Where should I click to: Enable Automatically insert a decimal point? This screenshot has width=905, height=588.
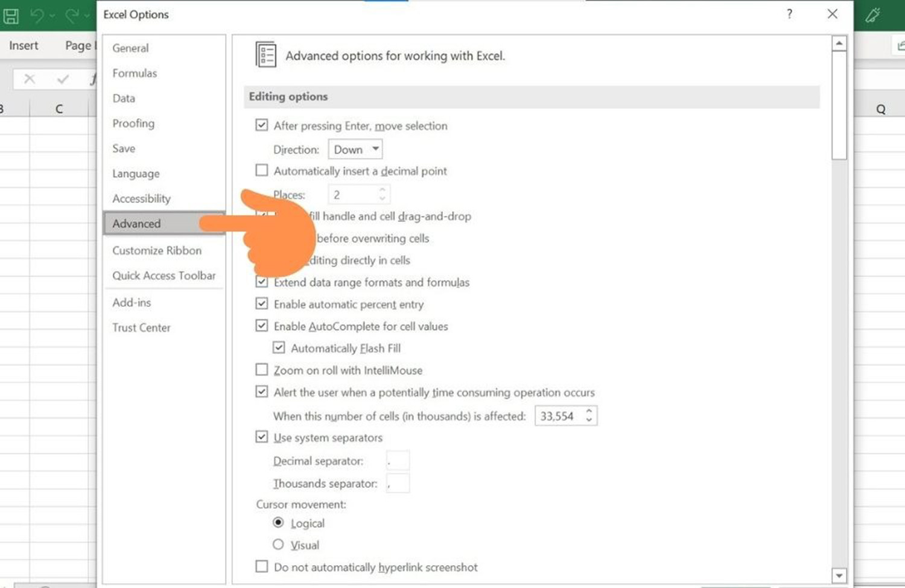pyautogui.click(x=262, y=171)
